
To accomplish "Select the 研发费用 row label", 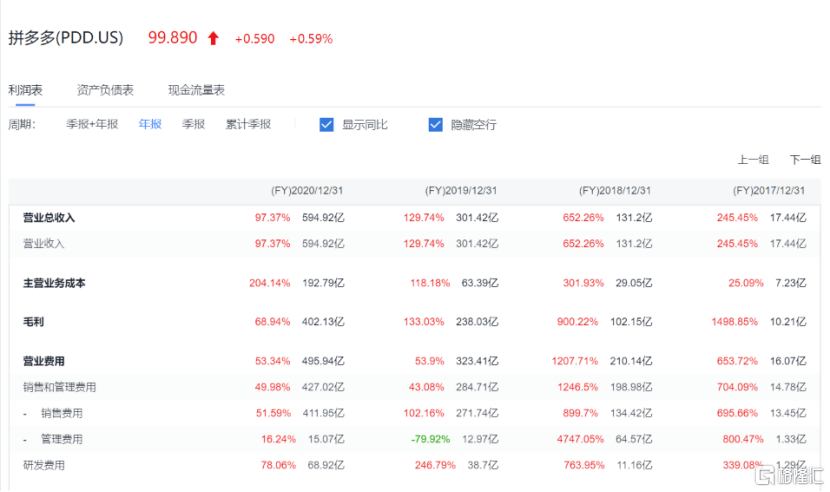I will click(x=43, y=465).
